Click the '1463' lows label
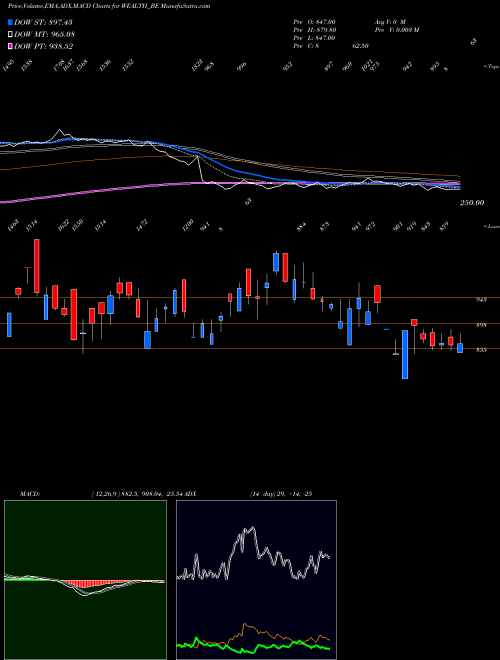This screenshot has height=660, width=500. coord(12,225)
